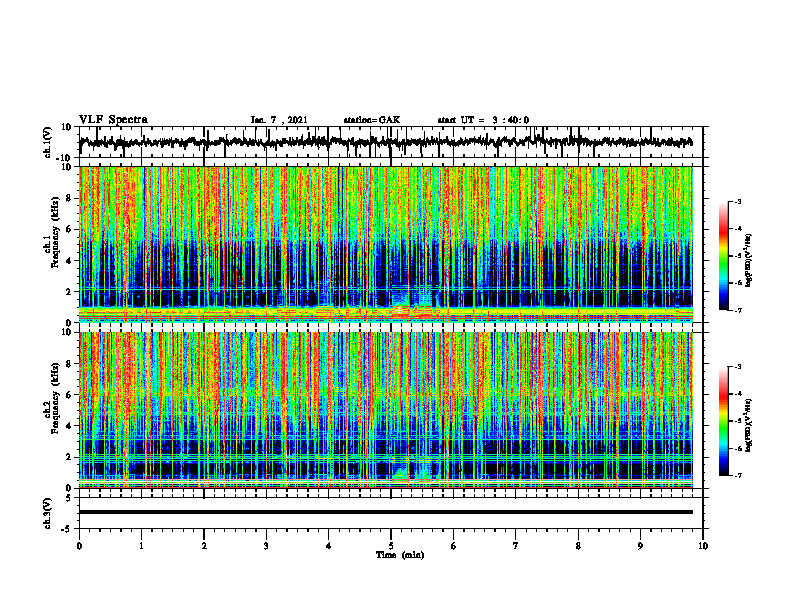Click time axis tick label "1"

(x=141, y=546)
